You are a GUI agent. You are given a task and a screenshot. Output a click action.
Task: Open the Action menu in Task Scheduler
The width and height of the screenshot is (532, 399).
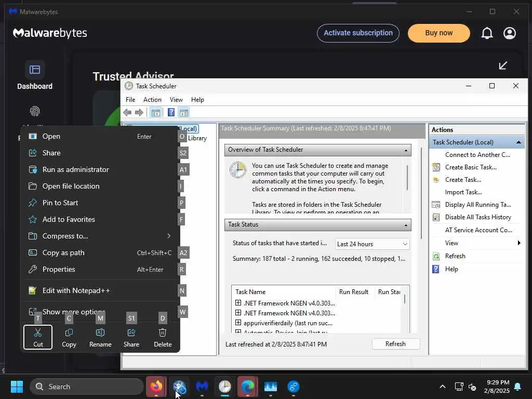click(x=152, y=100)
